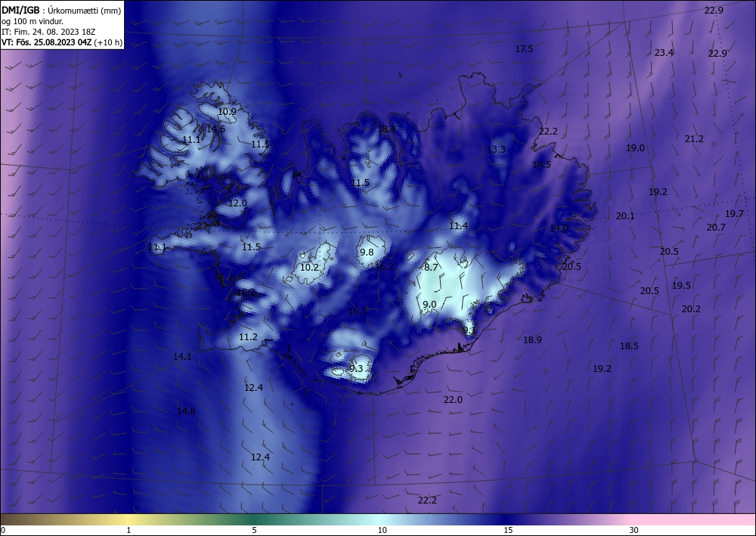
Task: Click the 13.3 value on the map
Action: click(496, 150)
